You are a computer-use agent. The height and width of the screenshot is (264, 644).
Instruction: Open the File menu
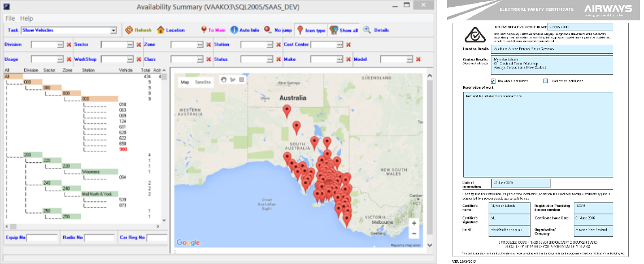[x=10, y=19]
